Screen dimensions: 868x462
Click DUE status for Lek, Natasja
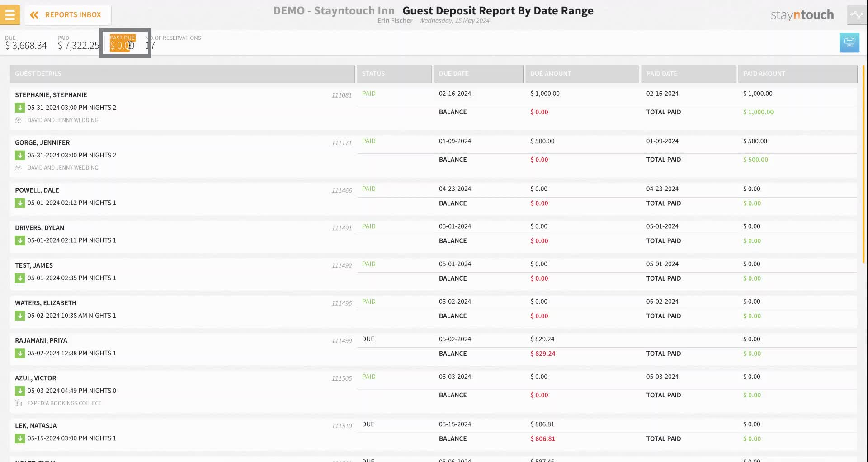pos(368,424)
